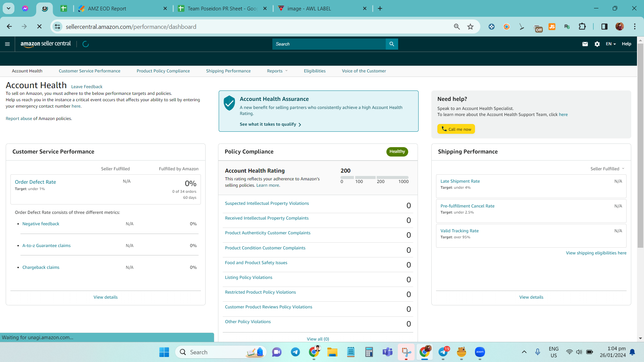Click the orange JS extension icon

click(552, 26)
